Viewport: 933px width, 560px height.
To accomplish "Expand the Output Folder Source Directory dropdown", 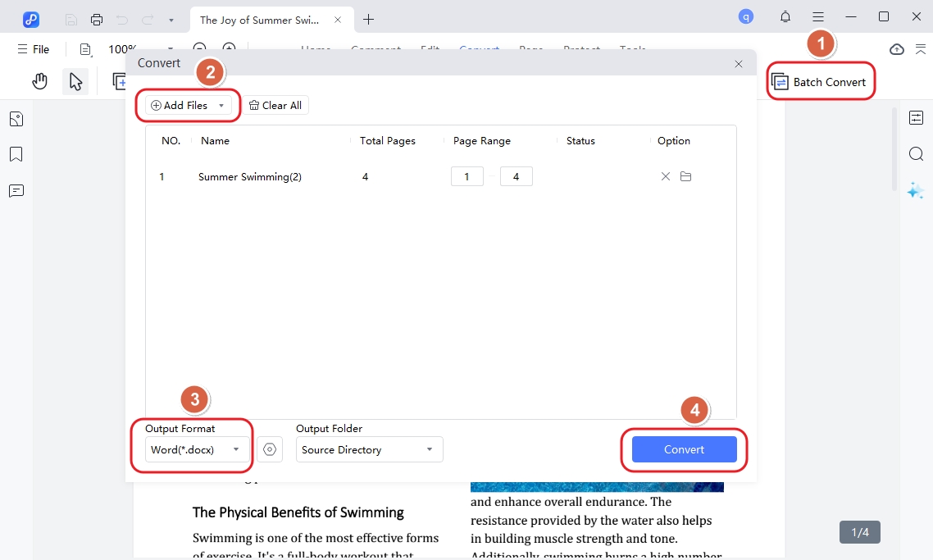I will [x=369, y=449].
